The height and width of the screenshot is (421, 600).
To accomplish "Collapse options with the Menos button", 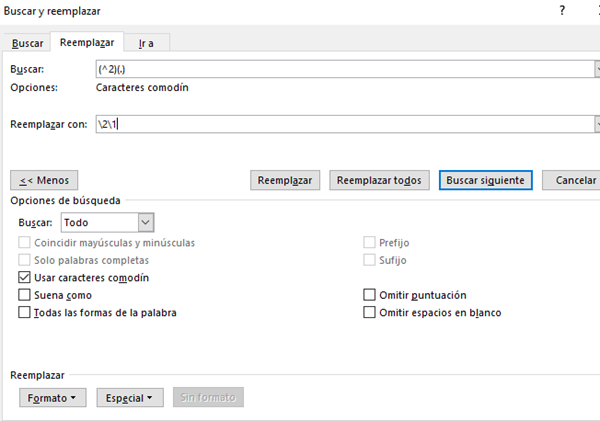I will (45, 180).
